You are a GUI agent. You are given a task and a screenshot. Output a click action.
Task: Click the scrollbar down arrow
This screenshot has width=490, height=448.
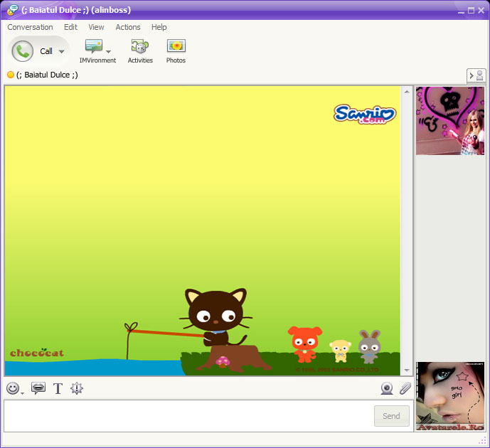407,370
